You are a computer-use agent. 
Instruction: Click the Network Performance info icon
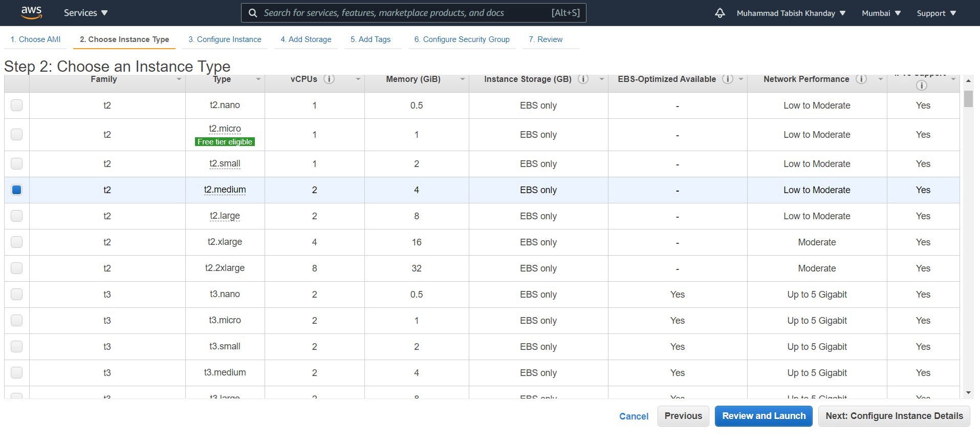point(861,79)
